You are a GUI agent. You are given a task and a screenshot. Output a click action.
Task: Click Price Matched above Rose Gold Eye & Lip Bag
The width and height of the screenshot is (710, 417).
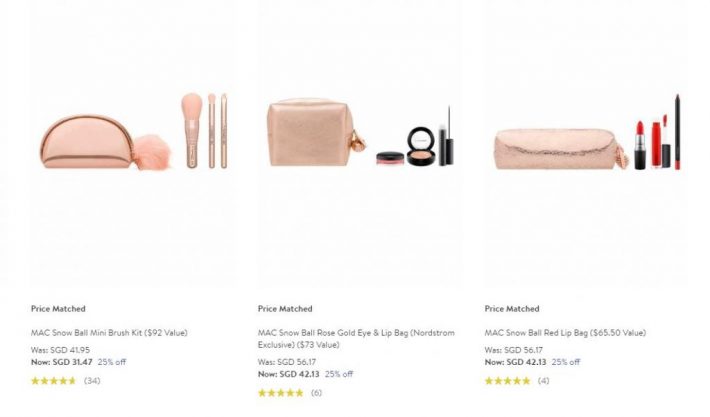285,309
